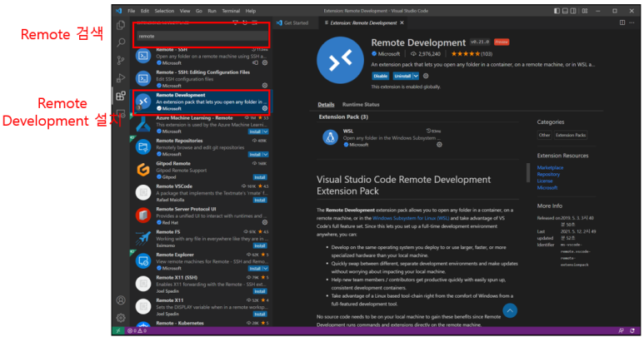Expand Install dropdown for Remote Explorer
The height and width of the screenshot is (337, 644).
coord(266,269)
